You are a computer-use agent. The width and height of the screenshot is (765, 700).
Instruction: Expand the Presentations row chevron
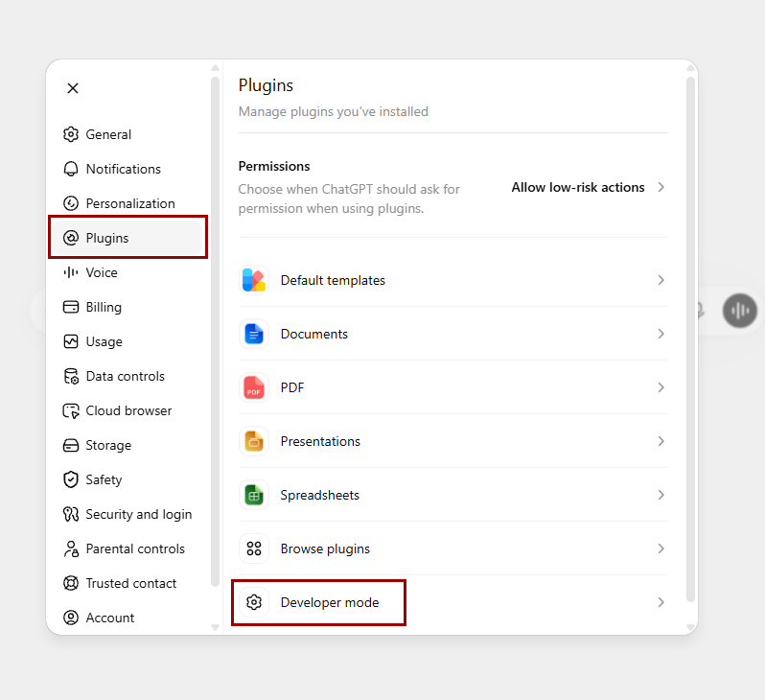point(661,441)
